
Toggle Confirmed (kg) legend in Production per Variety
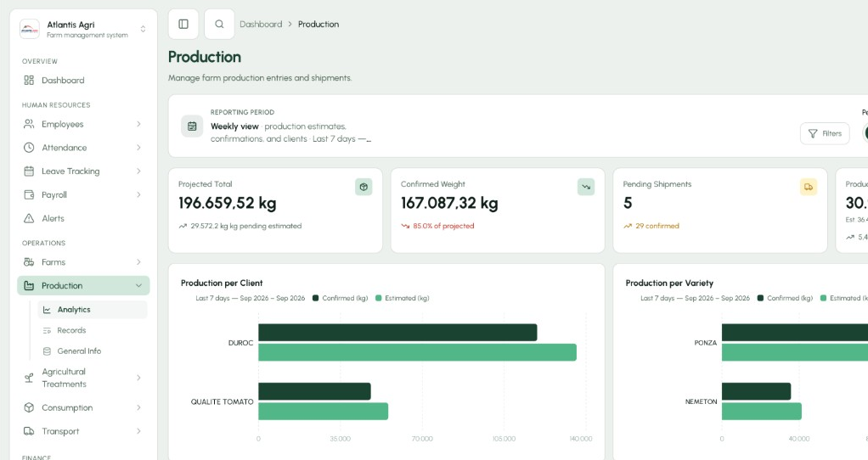coord(785,298)
